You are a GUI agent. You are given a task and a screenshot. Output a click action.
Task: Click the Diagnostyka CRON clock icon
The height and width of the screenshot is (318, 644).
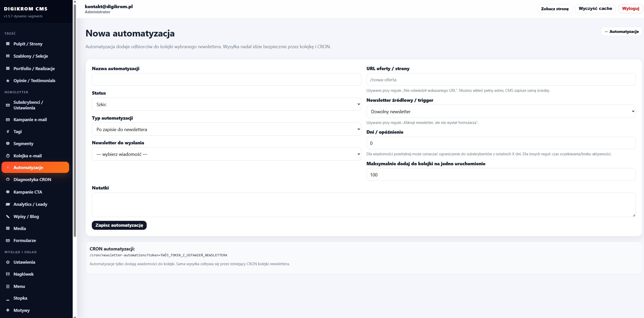coord(8,180)
